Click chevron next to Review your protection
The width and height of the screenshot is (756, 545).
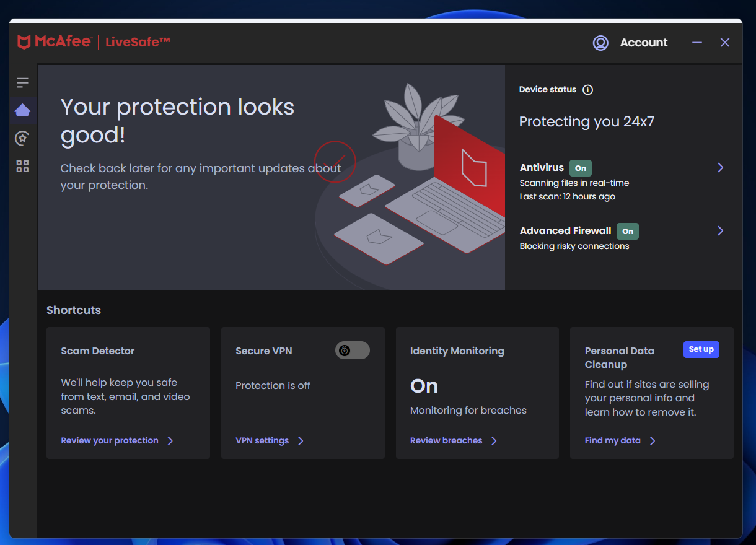pos(170,441)
